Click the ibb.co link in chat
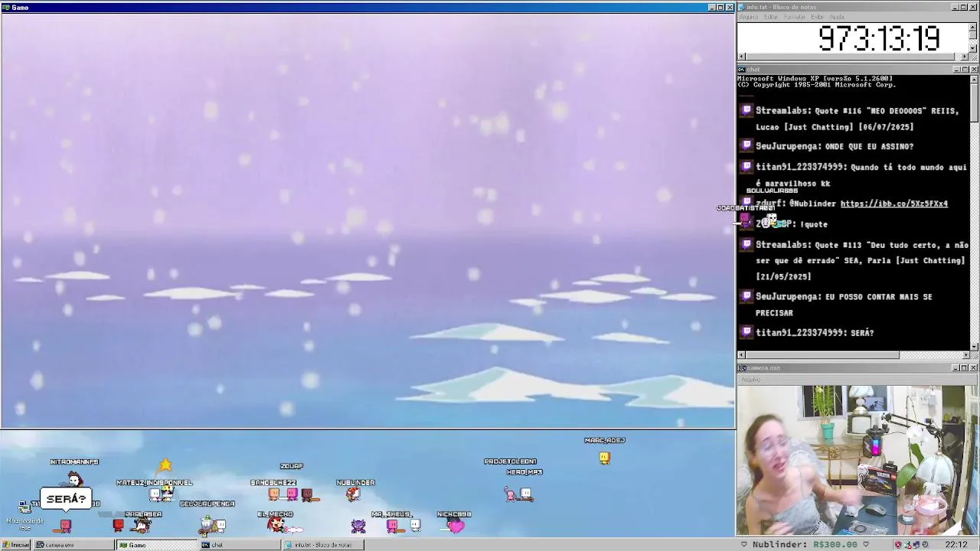This screenshot has height=551, width=980. [x=893, y=204]
